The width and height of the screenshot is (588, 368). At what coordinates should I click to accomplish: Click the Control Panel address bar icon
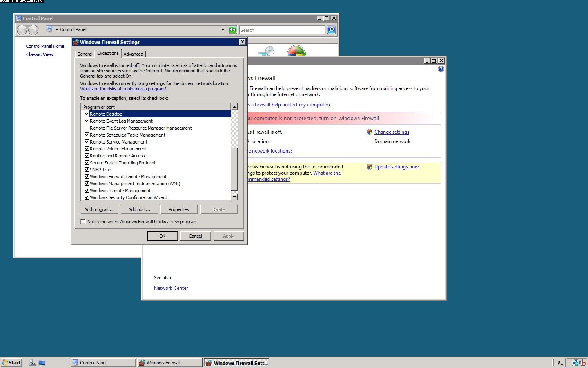click(x=49, y=29)
